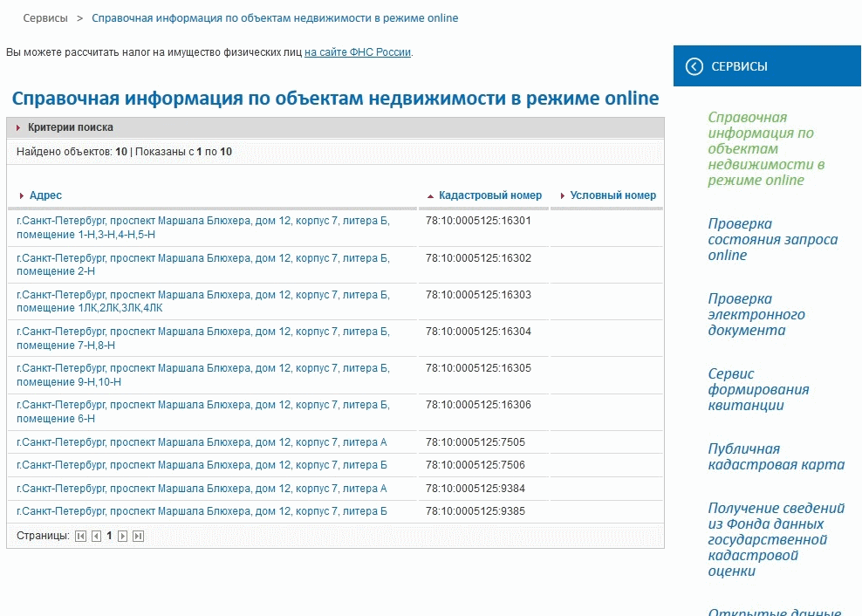Click the first page pagination icon

[80, 537]
